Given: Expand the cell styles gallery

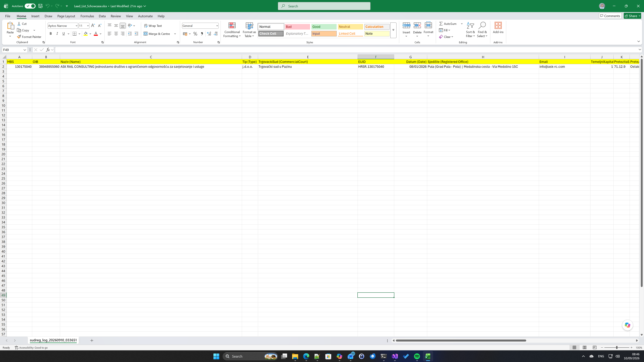Looking at the screenshot, I should [x=393, y=30].
